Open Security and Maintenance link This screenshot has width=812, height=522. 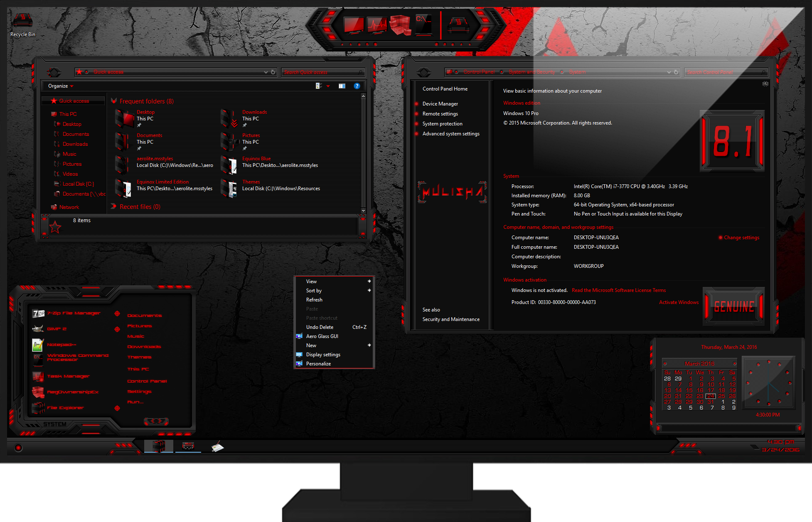pos(451,319)
